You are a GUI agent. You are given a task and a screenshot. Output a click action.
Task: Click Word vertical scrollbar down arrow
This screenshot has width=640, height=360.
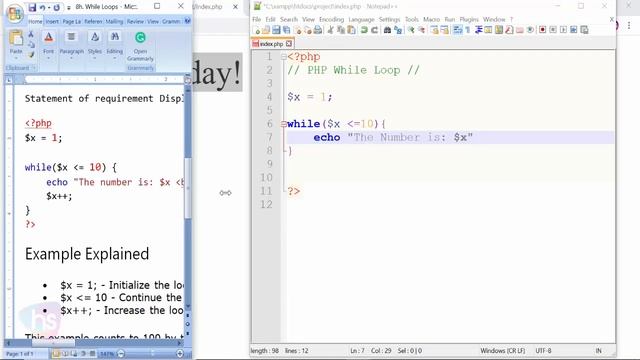point(188,306)
